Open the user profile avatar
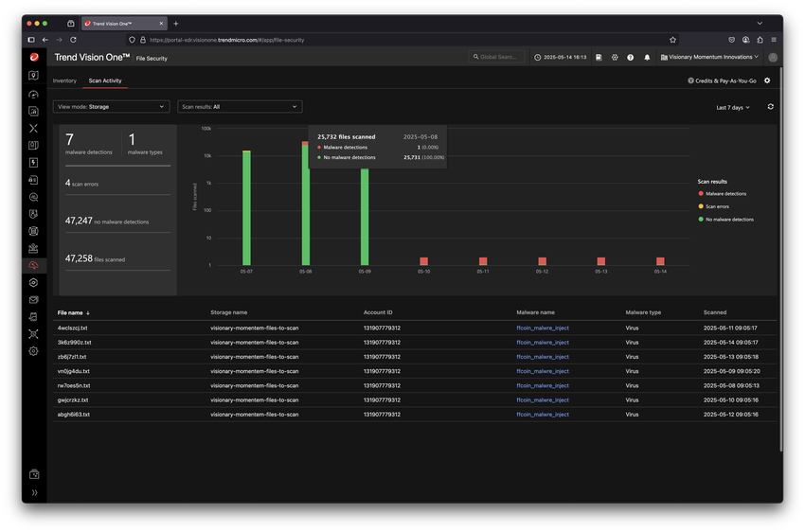 point(773,58)
